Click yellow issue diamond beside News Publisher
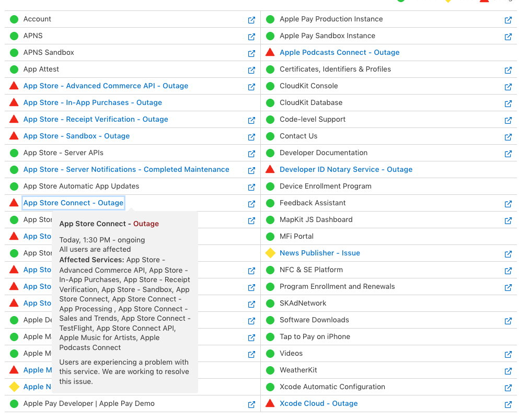The image size is (530, 420). 270,253
